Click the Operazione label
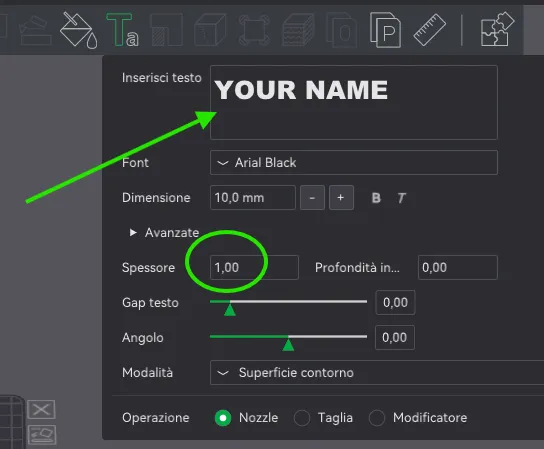 coord(156,418)
